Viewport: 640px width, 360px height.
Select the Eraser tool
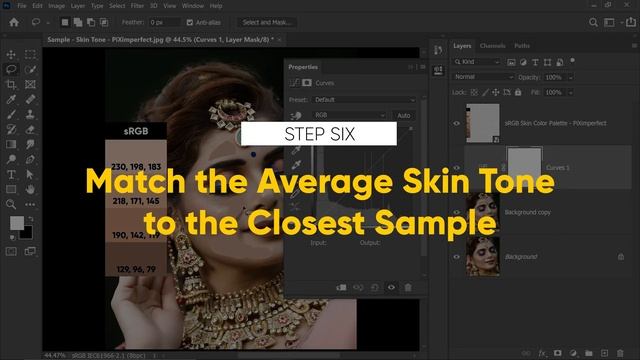click(30, 129)
